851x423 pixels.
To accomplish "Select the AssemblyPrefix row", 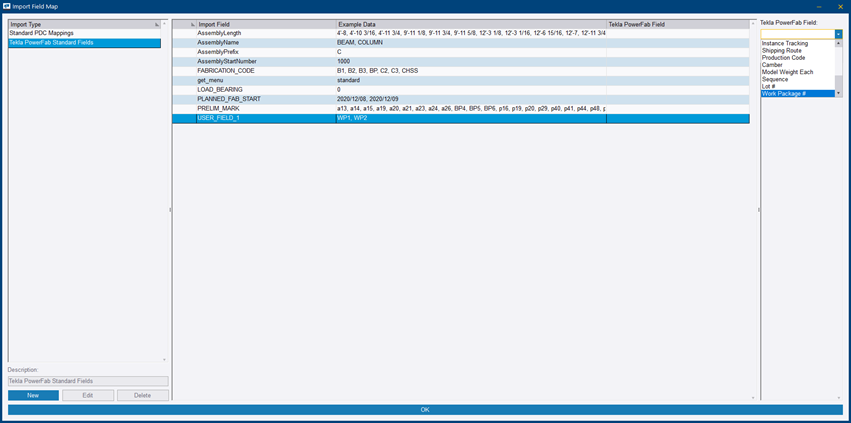I will click(461, 52).
